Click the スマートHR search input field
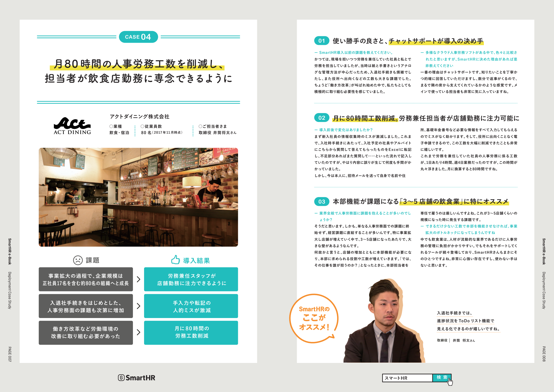This screenshot has height=392, width=554. [407, 378]
